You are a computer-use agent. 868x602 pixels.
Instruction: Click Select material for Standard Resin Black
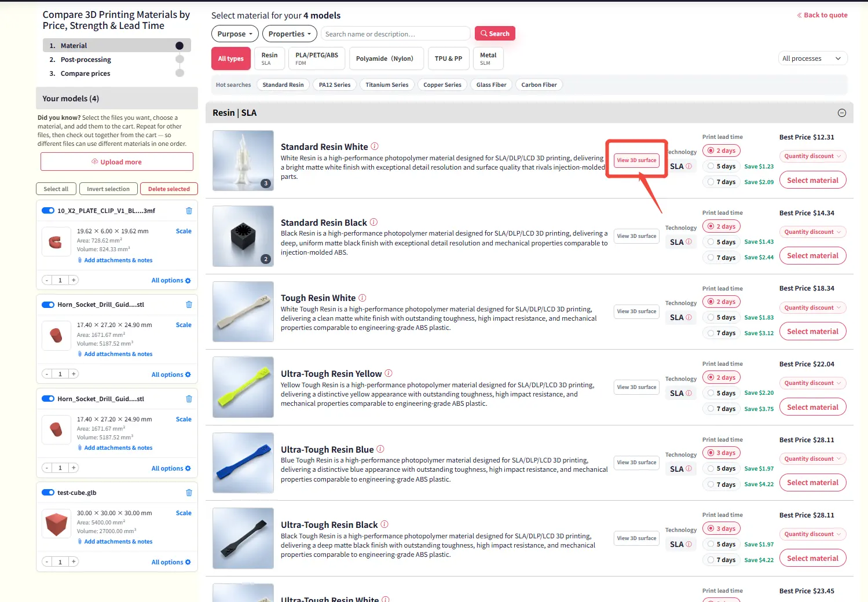[813, 256]
